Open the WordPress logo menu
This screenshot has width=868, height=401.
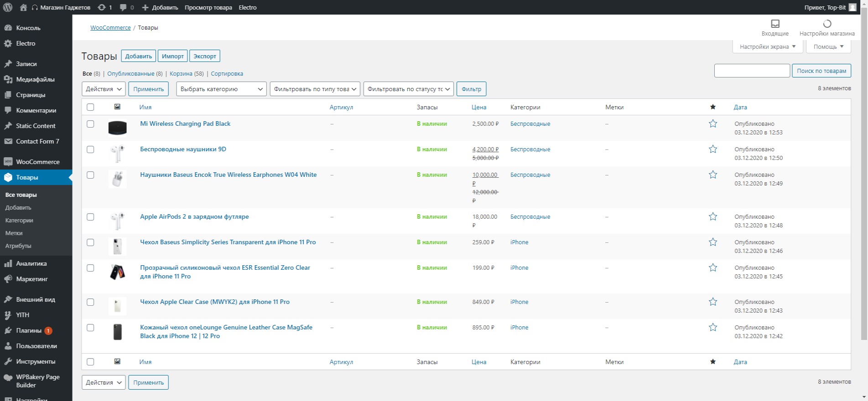(8, 7)
